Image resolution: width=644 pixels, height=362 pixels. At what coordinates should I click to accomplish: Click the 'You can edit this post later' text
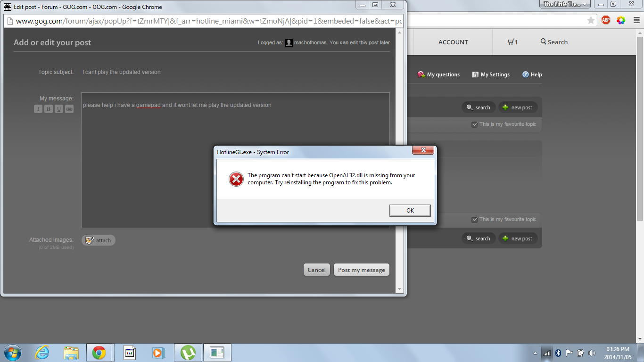point(360,43)
